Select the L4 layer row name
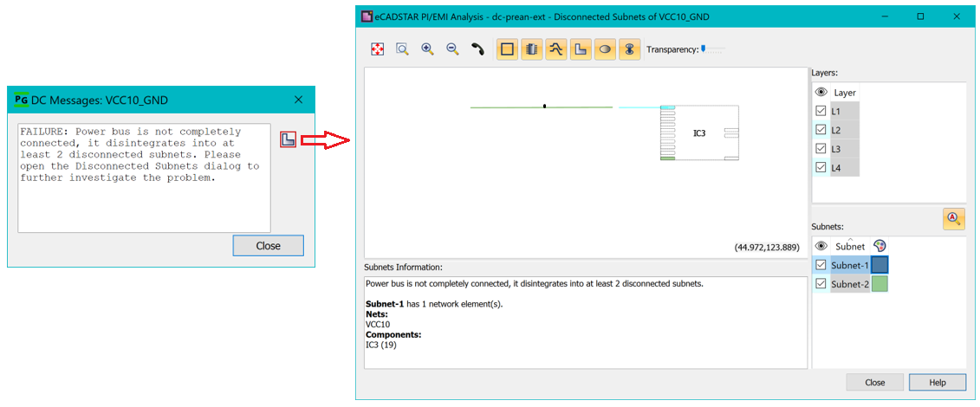Image resolution: width=980 pixels, height=407 pixels. [845, 167]
